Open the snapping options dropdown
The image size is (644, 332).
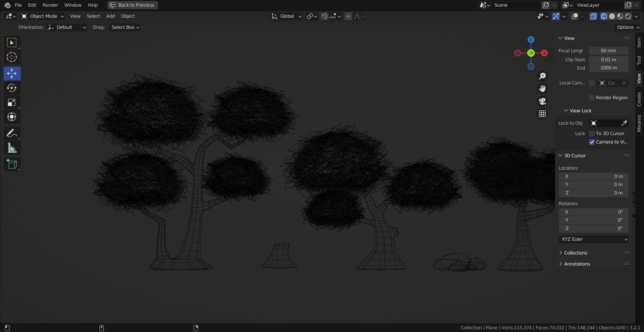(335, 16)
